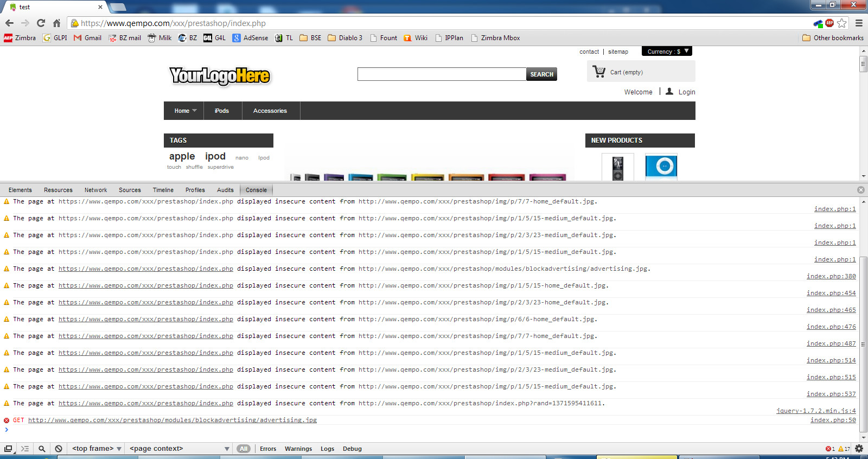Open G4L bookmark
The height and width of the screenshot is (459, 868).
pos(214,38)
